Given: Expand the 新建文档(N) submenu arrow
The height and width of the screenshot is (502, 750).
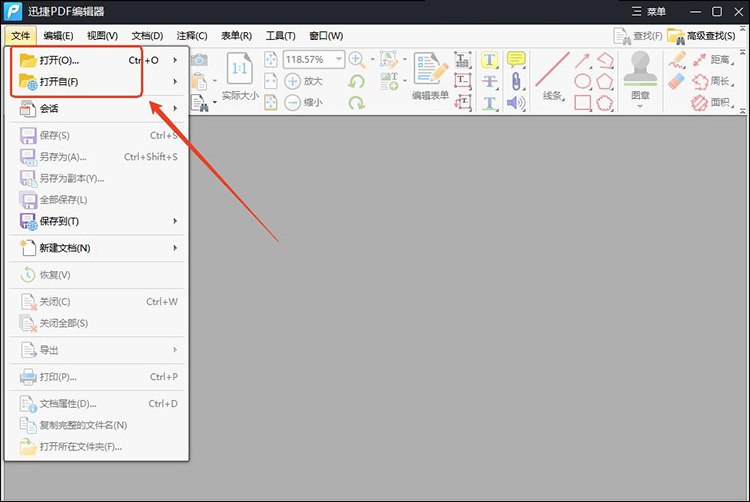Looking at the screenshot, I should [175, 248].
